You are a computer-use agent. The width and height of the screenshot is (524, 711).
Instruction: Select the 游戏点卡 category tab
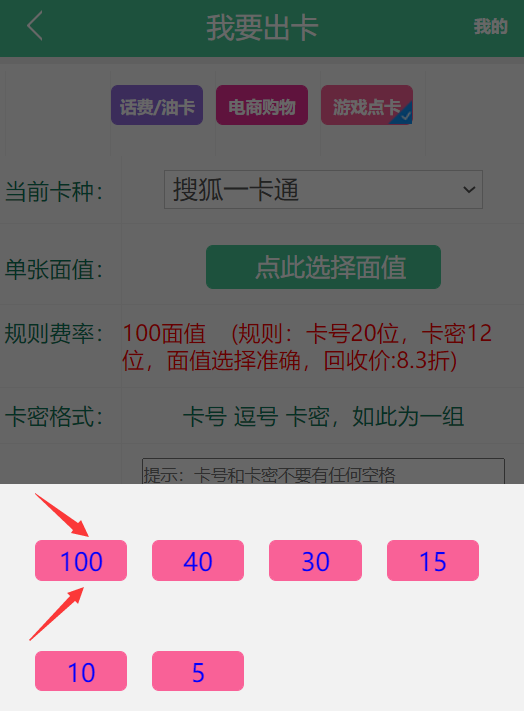coord(367,105)
